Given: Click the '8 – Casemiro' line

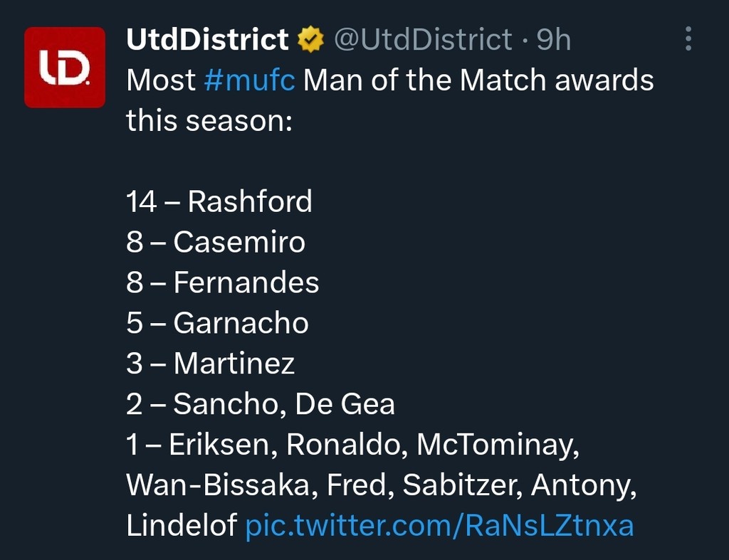Looking at the screenshot, I should tap(216, 242).
